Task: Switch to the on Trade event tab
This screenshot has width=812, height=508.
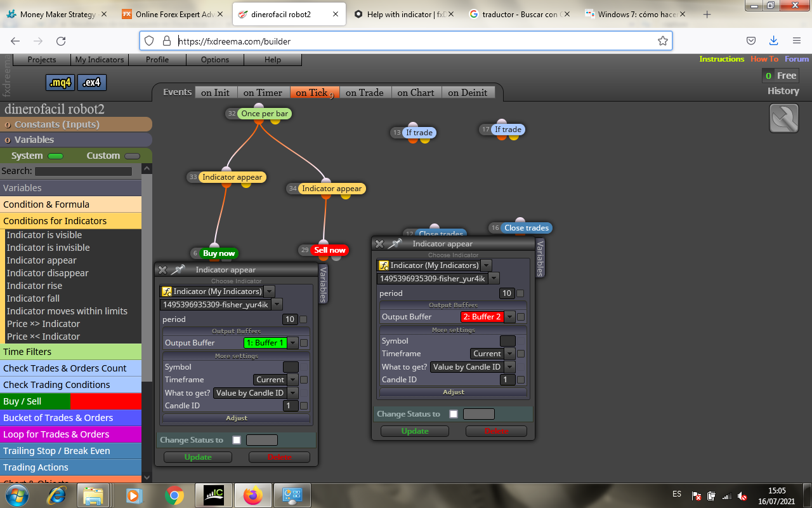Action: [x=365, y=93]
